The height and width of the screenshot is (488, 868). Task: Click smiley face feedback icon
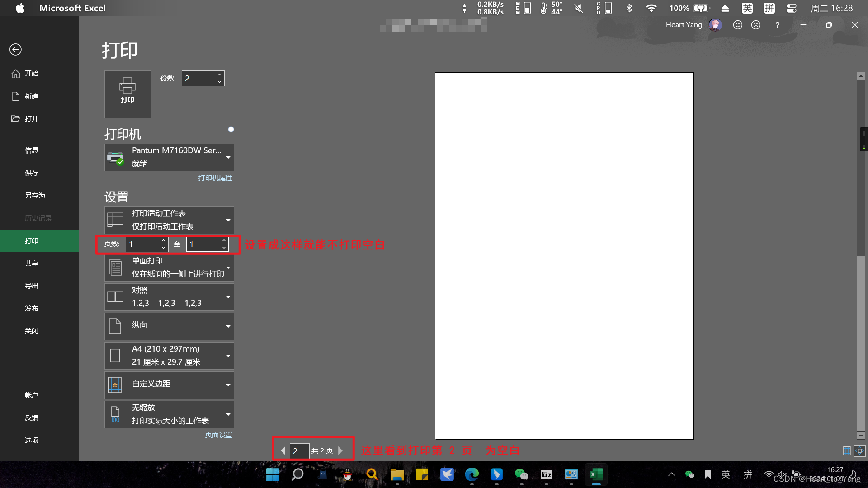(x=737, y=25)
